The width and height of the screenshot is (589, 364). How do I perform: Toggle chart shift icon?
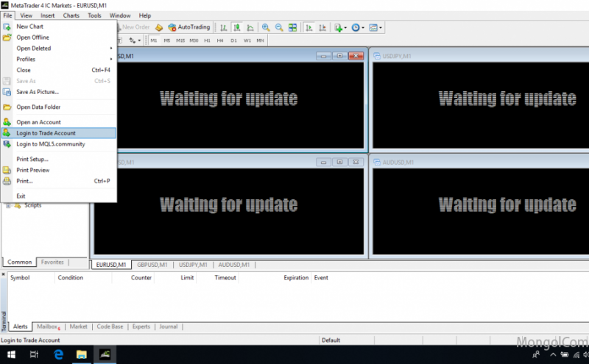(322, 27)
